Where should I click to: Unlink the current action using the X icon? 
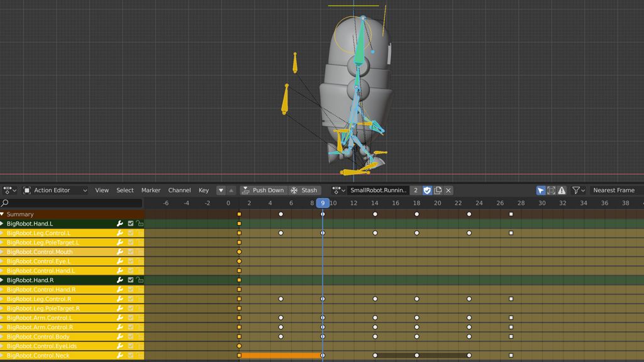pyautogui.click(x=448, y=190)
